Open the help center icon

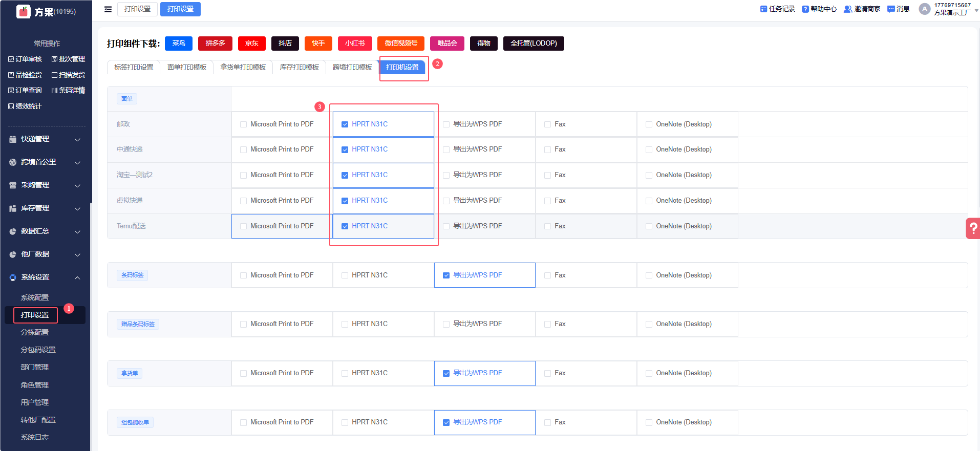pos(805,9)
